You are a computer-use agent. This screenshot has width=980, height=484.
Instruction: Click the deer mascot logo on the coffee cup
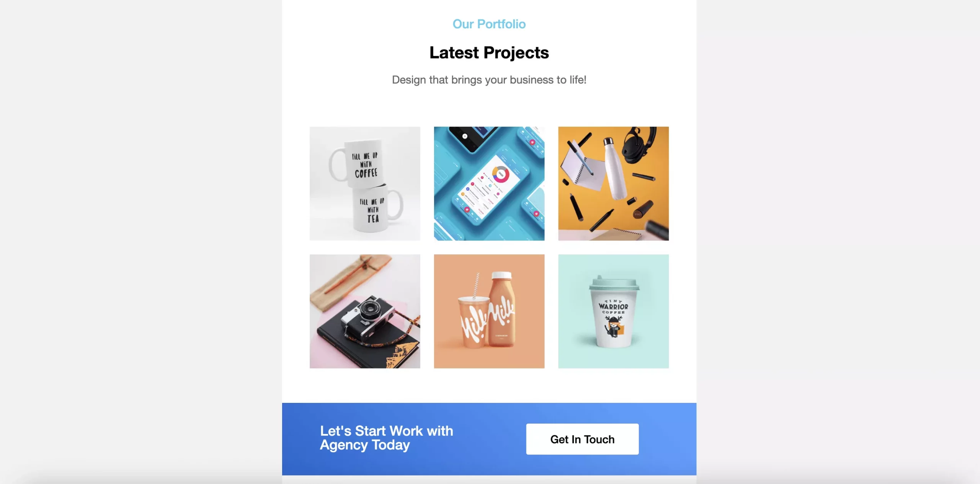(x=613, y=327)
